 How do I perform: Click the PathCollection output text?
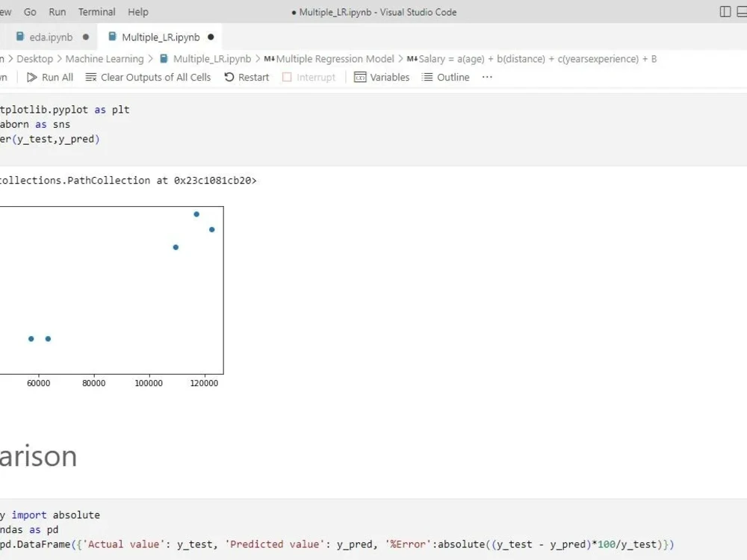(x=128, y=181)
